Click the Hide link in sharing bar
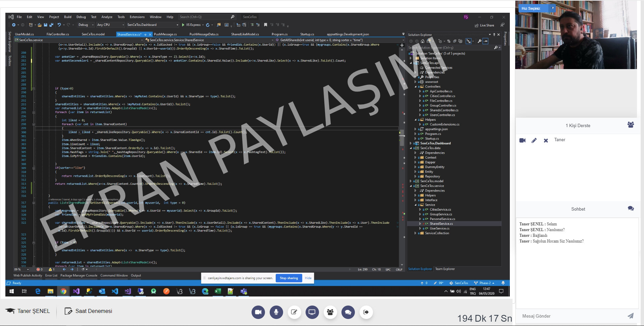Image resolution: width=644 pixels, height=326 pixels. pos(308,278)
